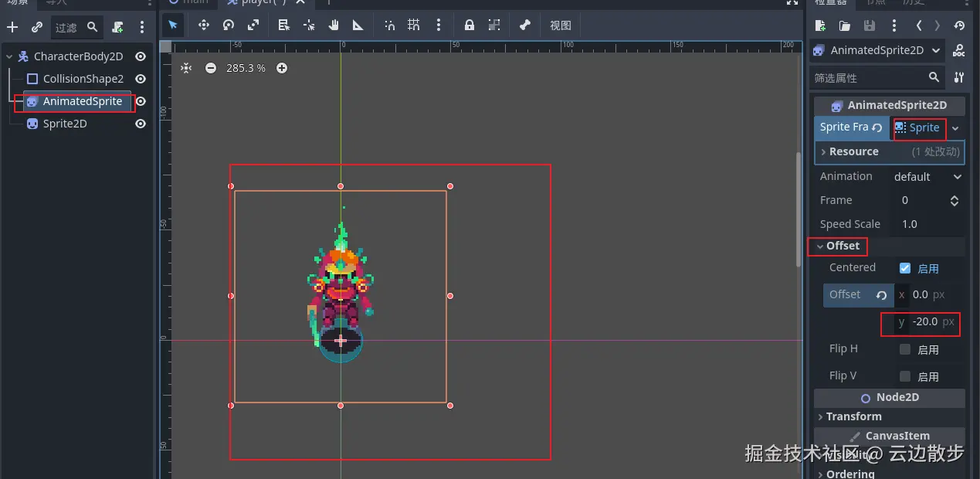Activate the Move Mode tool

pyautogui.click(x=204, y=25)
